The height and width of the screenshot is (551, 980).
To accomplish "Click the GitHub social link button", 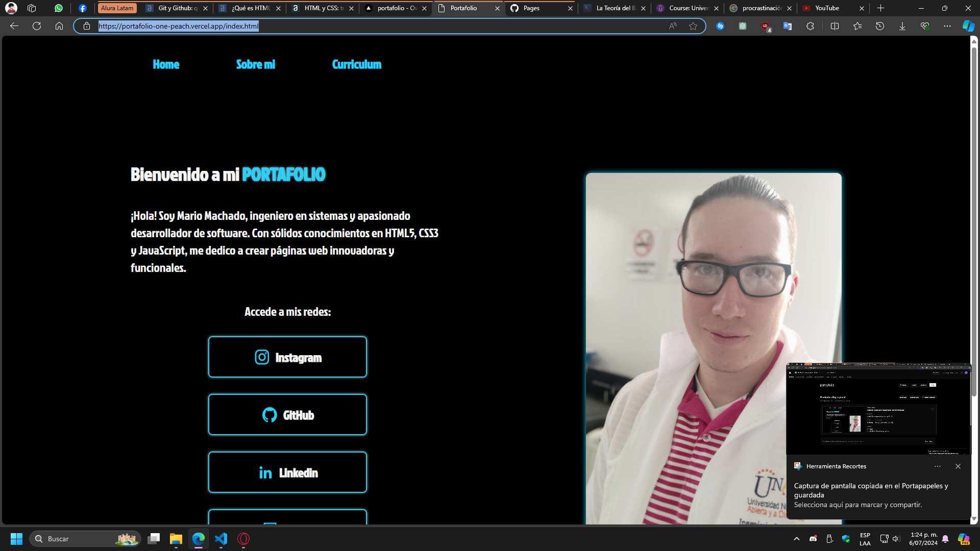I will [288, 415].
